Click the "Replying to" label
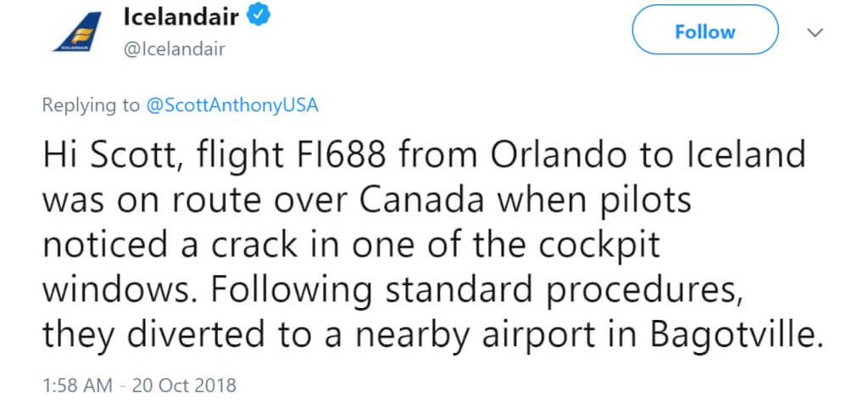Image resolution: width=868 pixels, height=409 pixels. pyautogui.click(x=91, y=105)
